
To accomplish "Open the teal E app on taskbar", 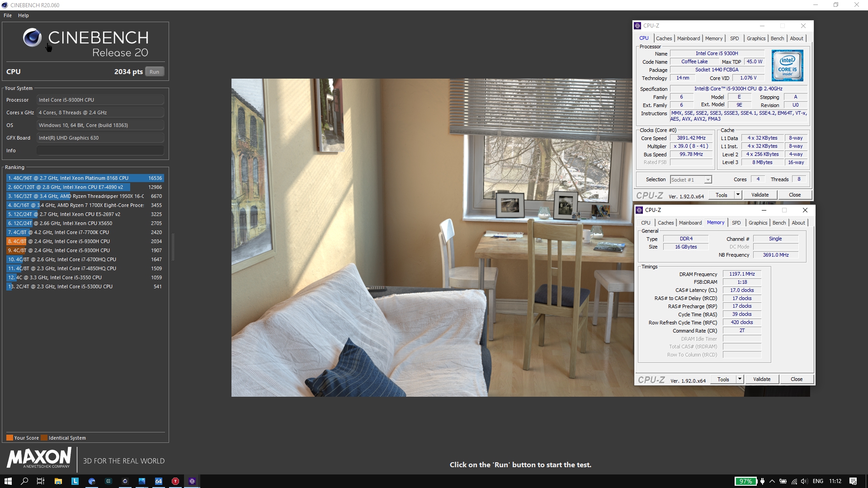I will 108,481.
